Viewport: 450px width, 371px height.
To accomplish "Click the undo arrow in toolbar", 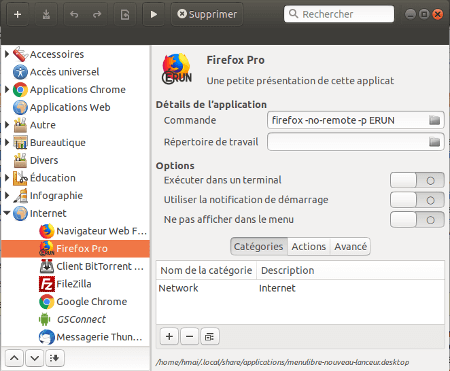I will coord(74,14).
